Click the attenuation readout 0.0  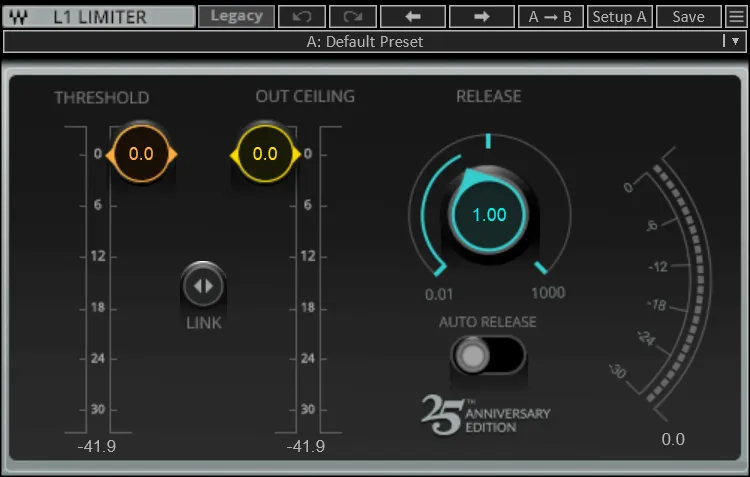pyautogui.click(x=673, y=439)
